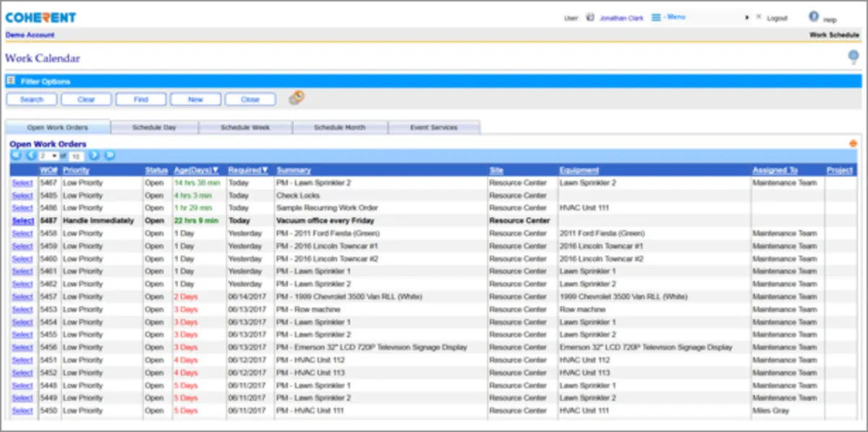Screen dimensions: 868x432
Task: Open the page number dropdown
Action: [49, 156]
